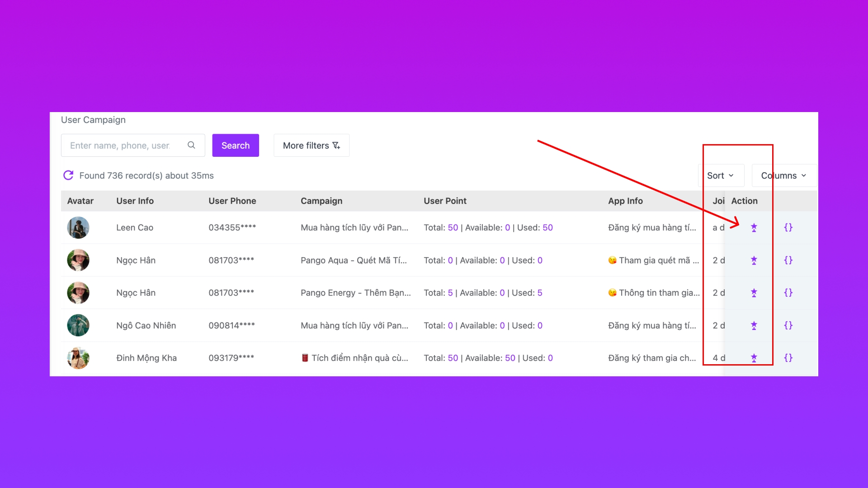The image size is (868, 488).
Task: Click the refresh icon beside Found 736 records
Action: tap(68, 175)
